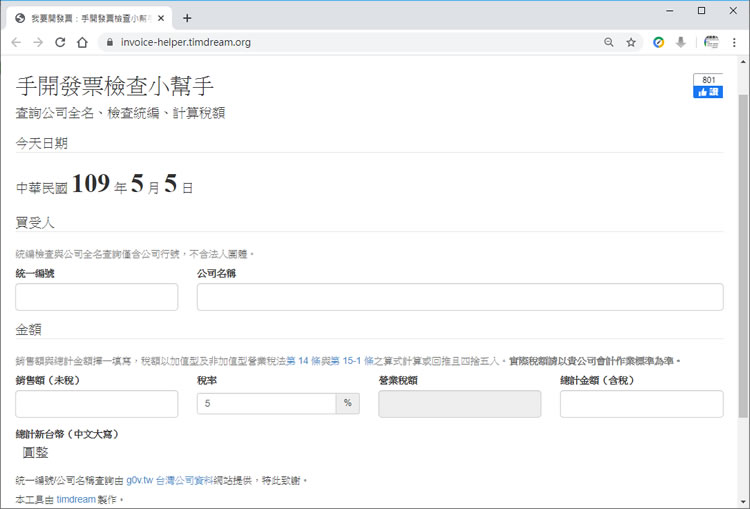The height and width of the screenshot is (509, 750).
Task: Open a new browser tab with plus button
Action: [187, 18]
